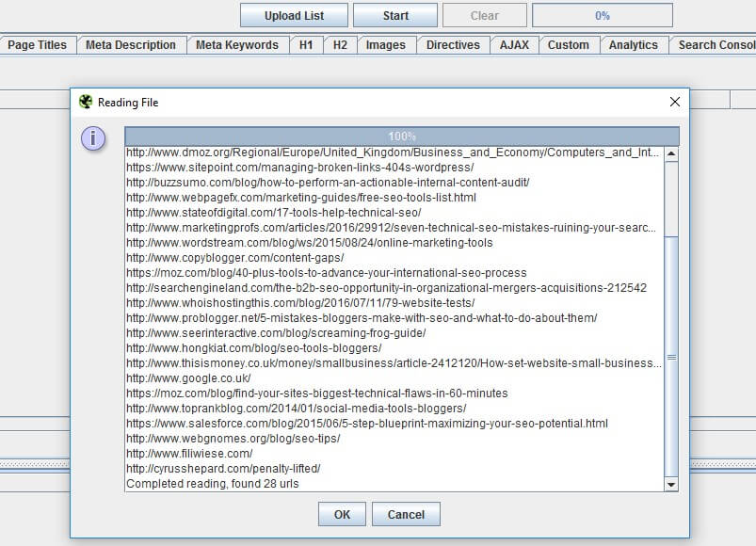This screenshot has width=756, height=546.
Task: Open the Meta Description tab
Action: 132,44
